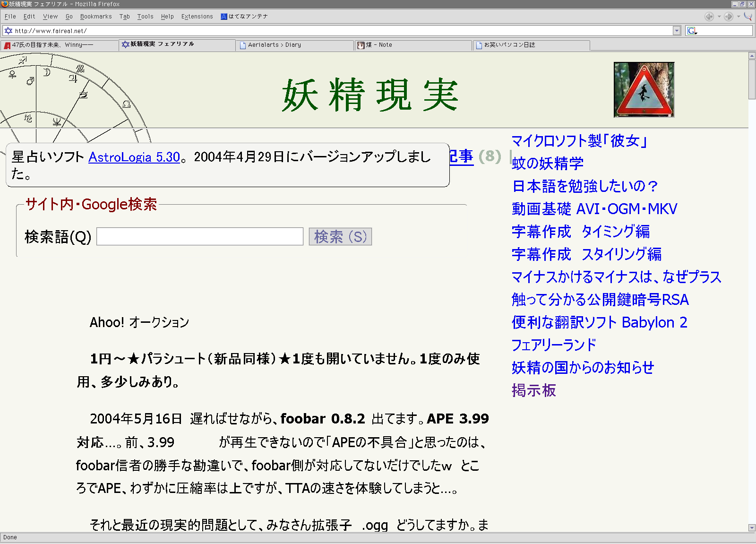Viewport: 756px width, 544px height.
Task: Click the fairy warning sign image
Action: 644,90
